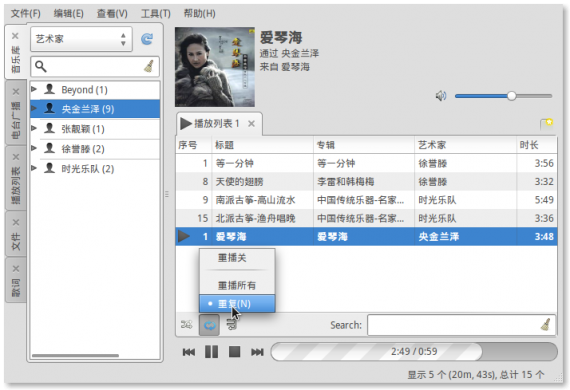Open the 编辑(E) menu

click(x=68, y=14)
